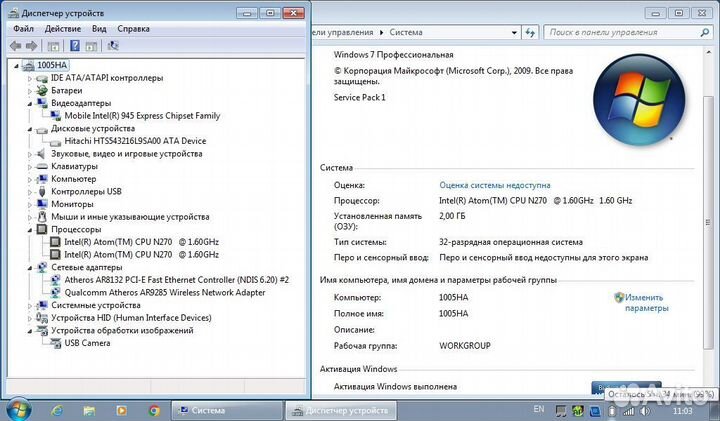
Task: Click the battery icon in system tray
Action: point(612,411)
